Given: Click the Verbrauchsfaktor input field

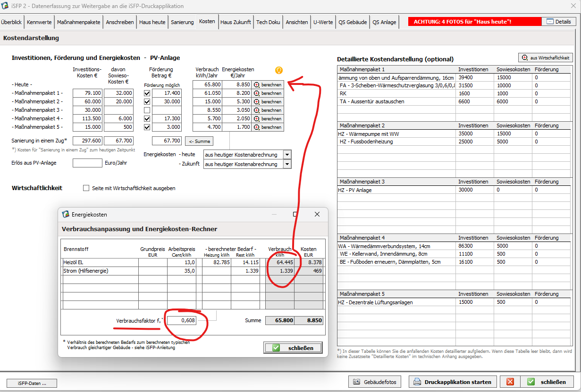Looking at the screenshot, I should click(181, 320).
